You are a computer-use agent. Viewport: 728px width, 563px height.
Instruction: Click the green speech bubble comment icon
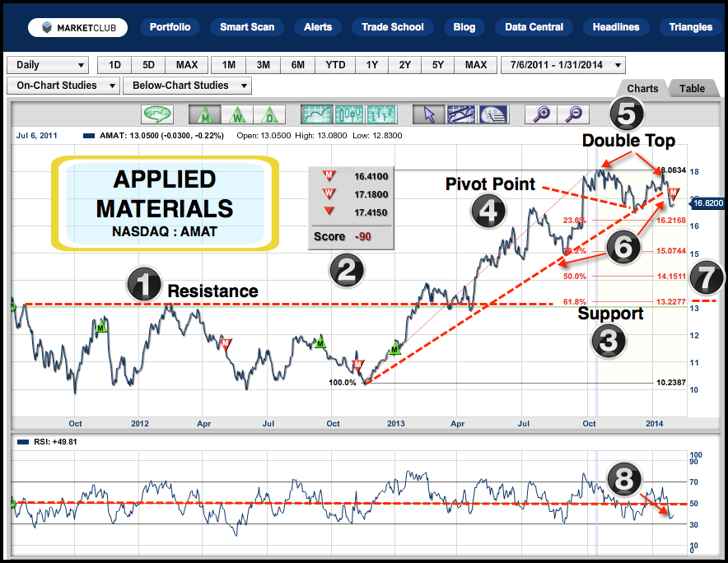tap(156, 114)
